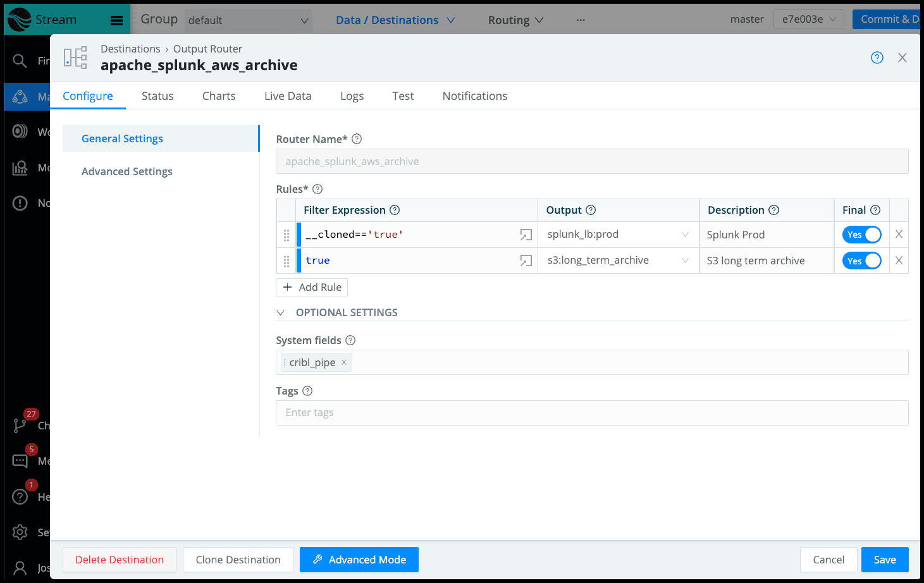Viewport: 924px width, 583px height.
Task: Open expression editor for the true filter
Action: (x=526, y=261)
